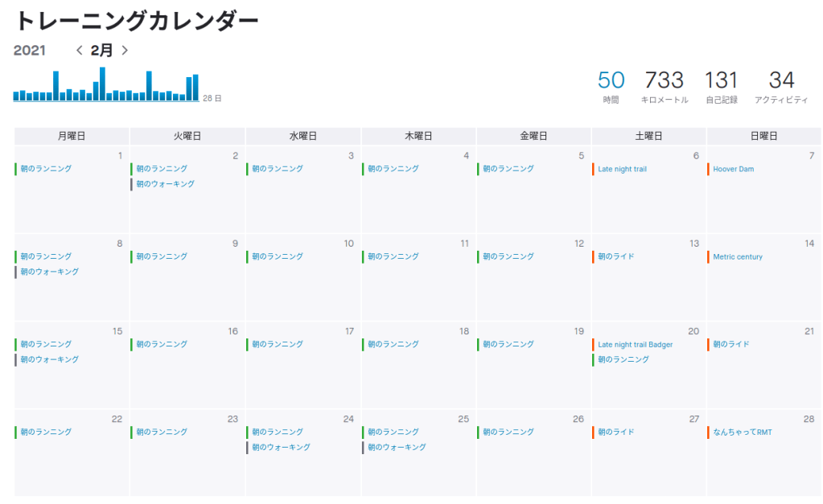Click the 2月 month label

(101, 51)
